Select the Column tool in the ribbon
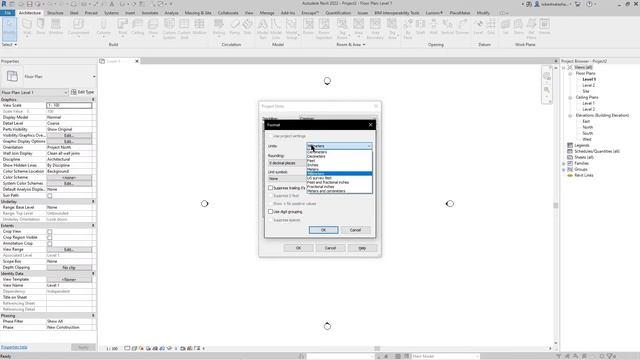 [x=103, y=27]
